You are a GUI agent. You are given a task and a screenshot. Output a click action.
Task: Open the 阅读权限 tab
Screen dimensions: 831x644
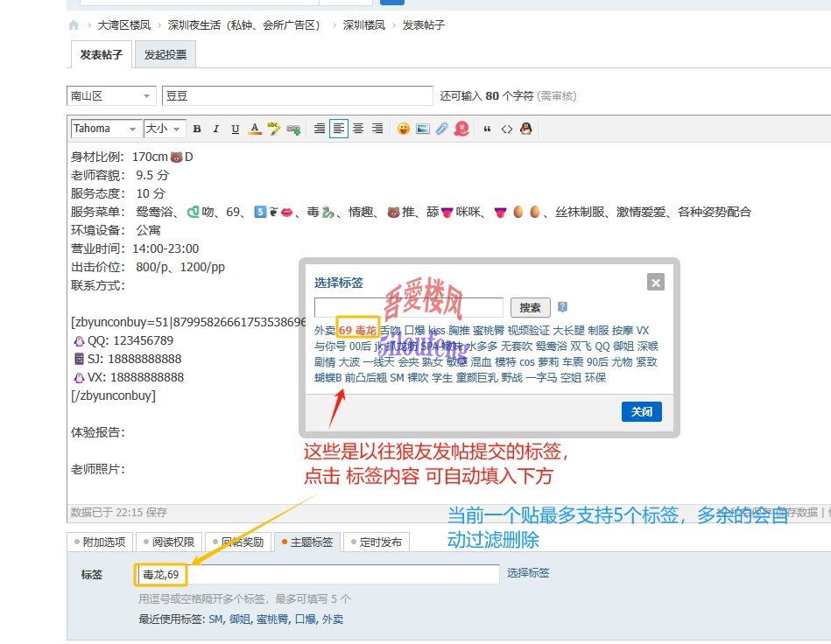[x=169, y=542]
